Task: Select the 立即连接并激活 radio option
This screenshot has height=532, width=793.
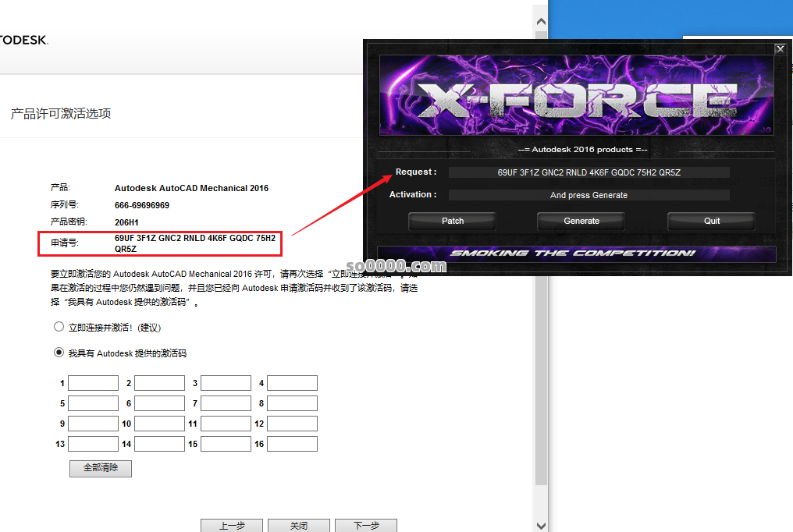Action: (x=59, y=327)
